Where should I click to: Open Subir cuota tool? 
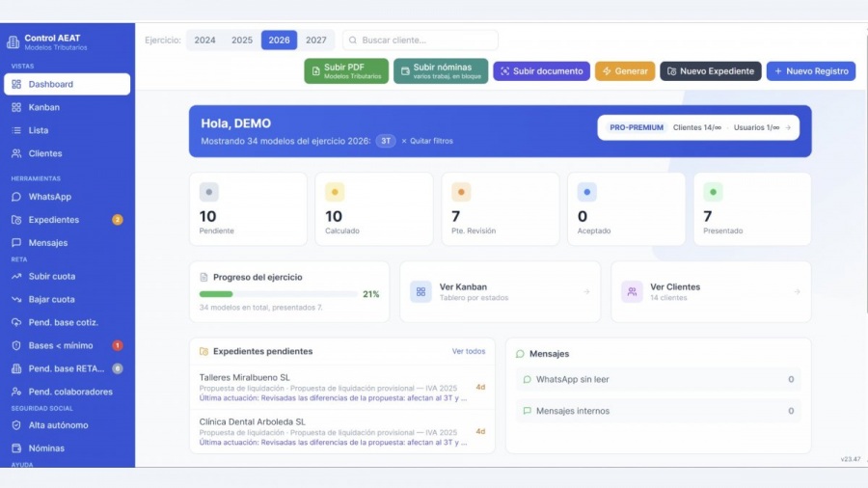click(x=67, y=276)
